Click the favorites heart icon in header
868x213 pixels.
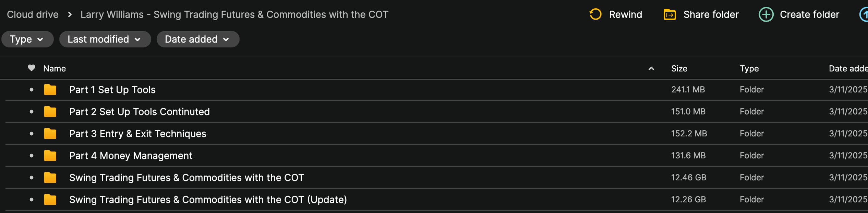pyautogui.click(x=32, y=68)
